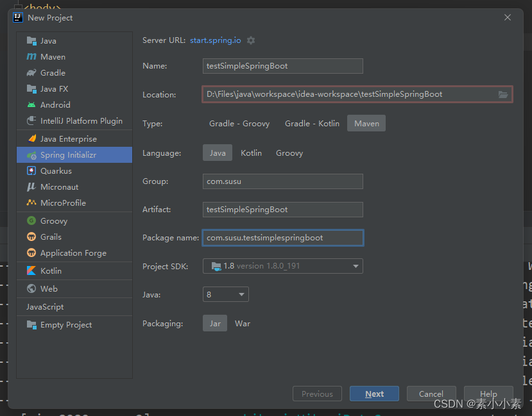Select Maven as the project type
This screenshot has height=416, width=532.
coord(366,123)
